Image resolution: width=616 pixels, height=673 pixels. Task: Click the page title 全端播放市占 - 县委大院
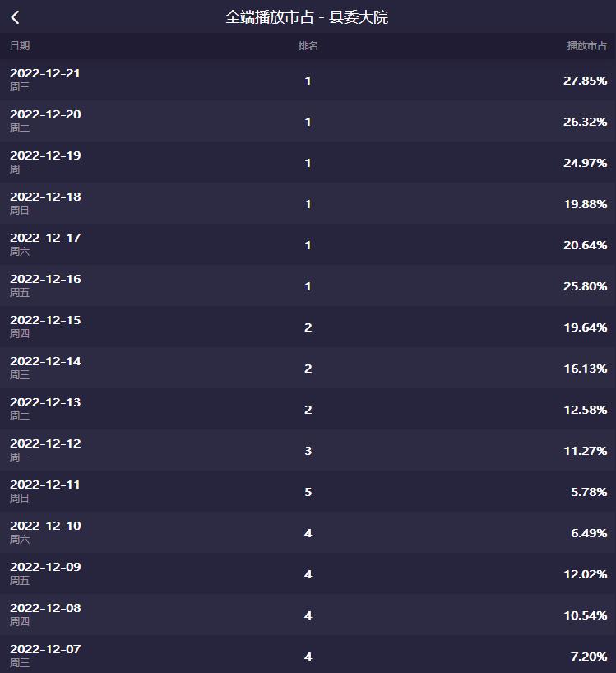(307, 17)
